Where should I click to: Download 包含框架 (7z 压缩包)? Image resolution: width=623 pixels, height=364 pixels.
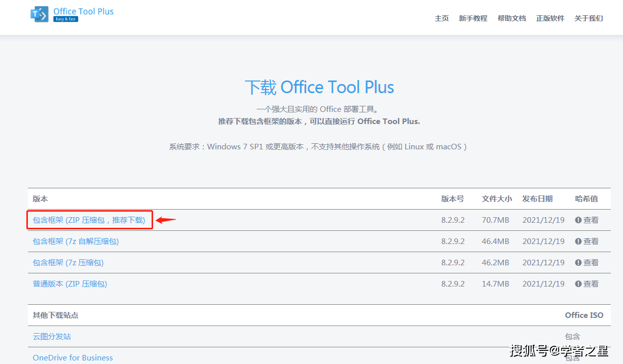pyautogui.click(x=68, y=263)
